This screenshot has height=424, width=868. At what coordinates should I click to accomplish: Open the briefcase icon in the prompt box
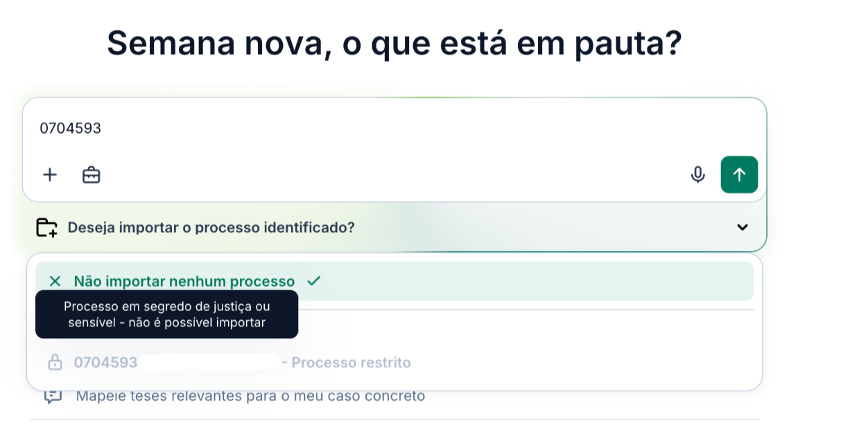pyautogui.click(x=91, y=175)
